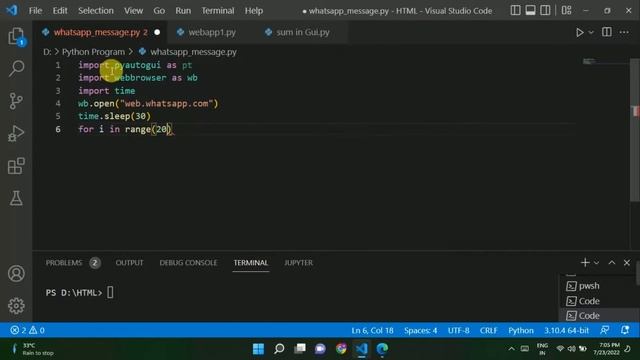This screenshot has height=360, width=640.
Task: Run the Python file with play button
Action: [x=579, y=32]
